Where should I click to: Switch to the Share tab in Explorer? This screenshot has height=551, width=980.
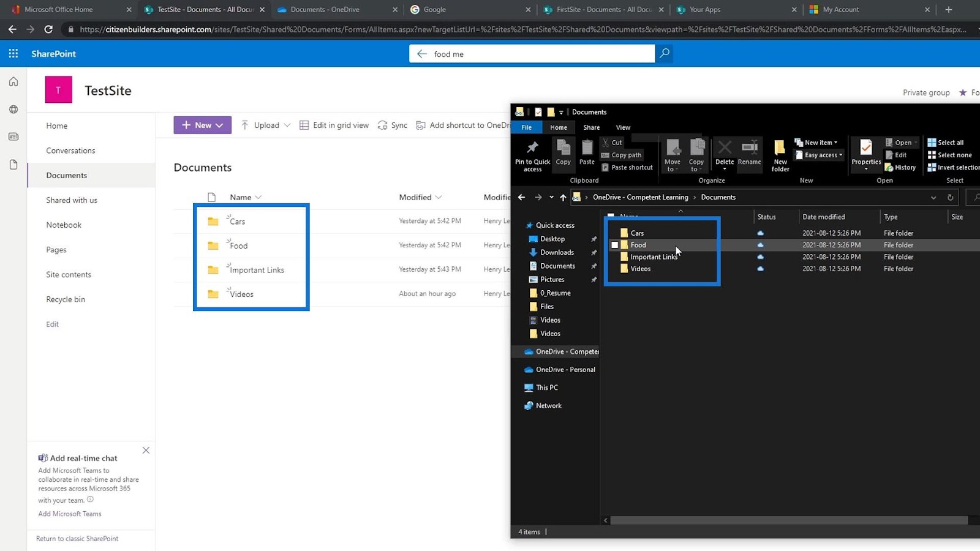(x=592, y=127)
